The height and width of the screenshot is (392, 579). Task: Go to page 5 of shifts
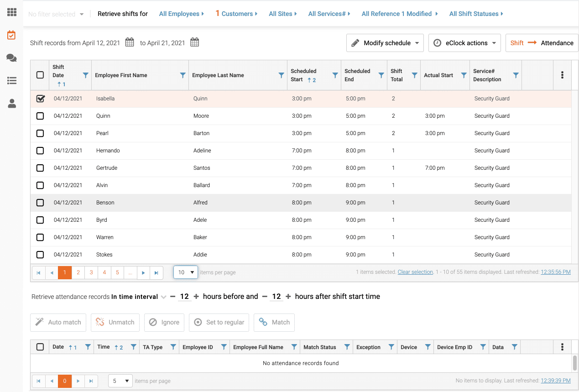click(x=117, y=273)
